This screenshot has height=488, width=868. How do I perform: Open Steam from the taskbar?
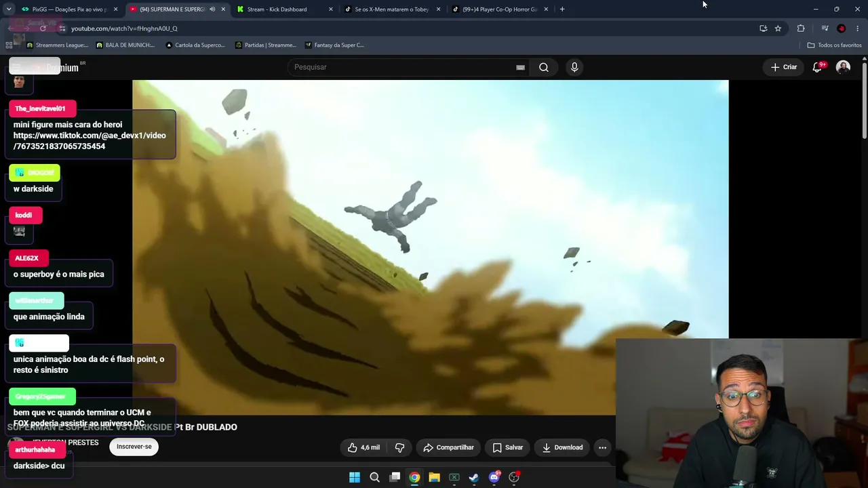point(474,477)
